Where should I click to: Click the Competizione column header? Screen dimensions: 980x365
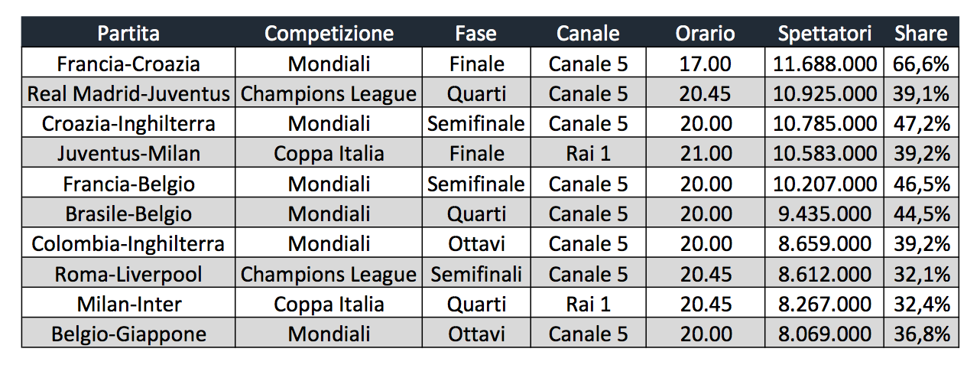point(329,34)
